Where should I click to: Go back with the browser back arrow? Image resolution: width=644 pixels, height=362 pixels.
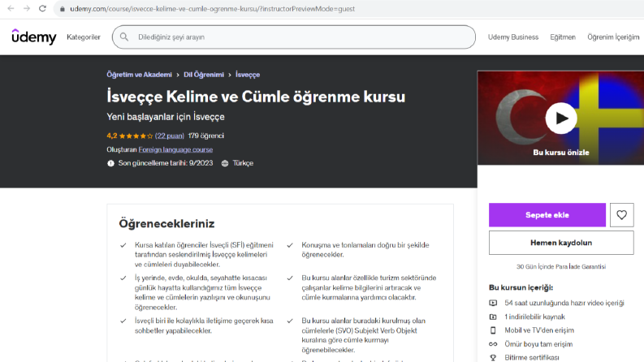point(11,8)
